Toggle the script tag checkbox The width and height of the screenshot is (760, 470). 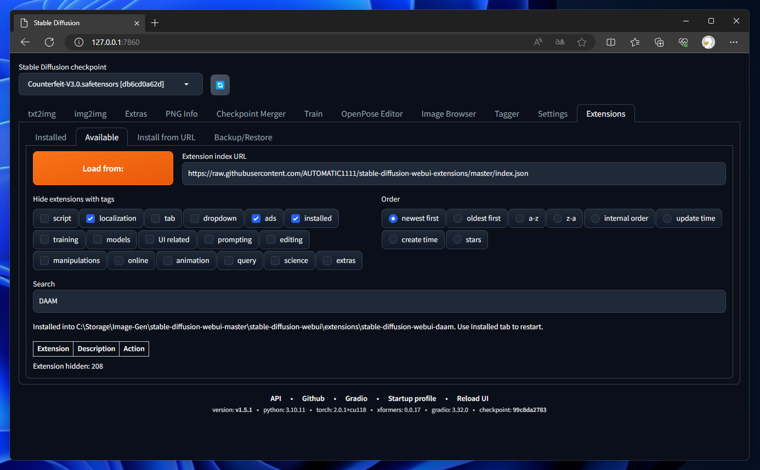pos(44,219)
